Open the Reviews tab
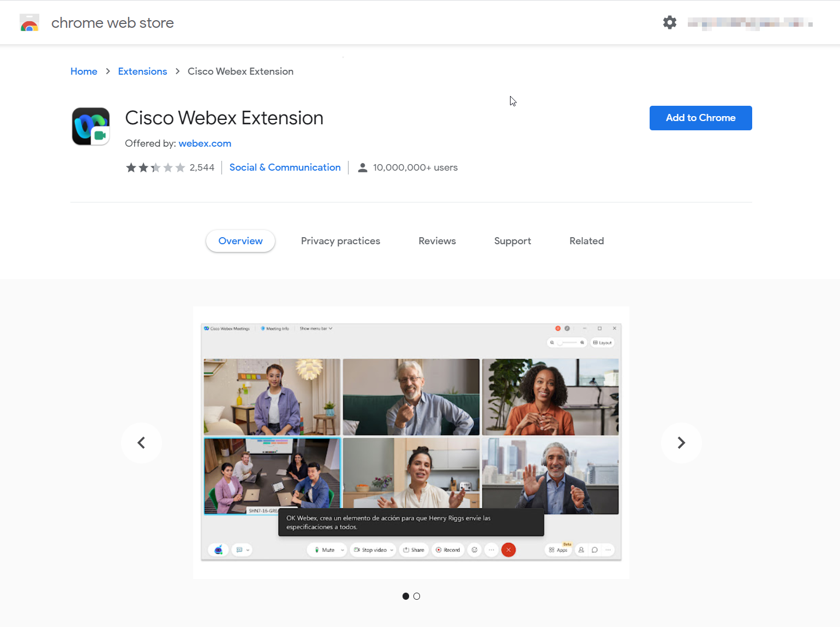 (x=437, y=241)
